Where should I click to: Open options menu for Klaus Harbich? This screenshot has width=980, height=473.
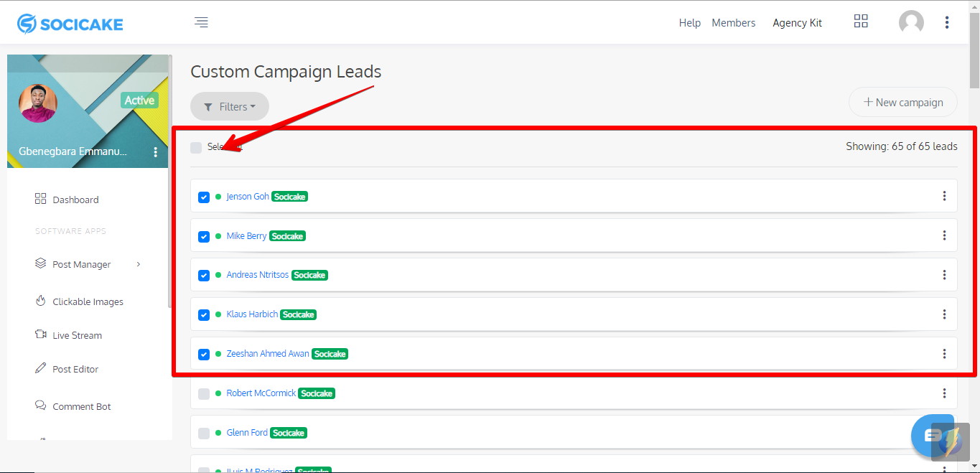click(944, 314)
